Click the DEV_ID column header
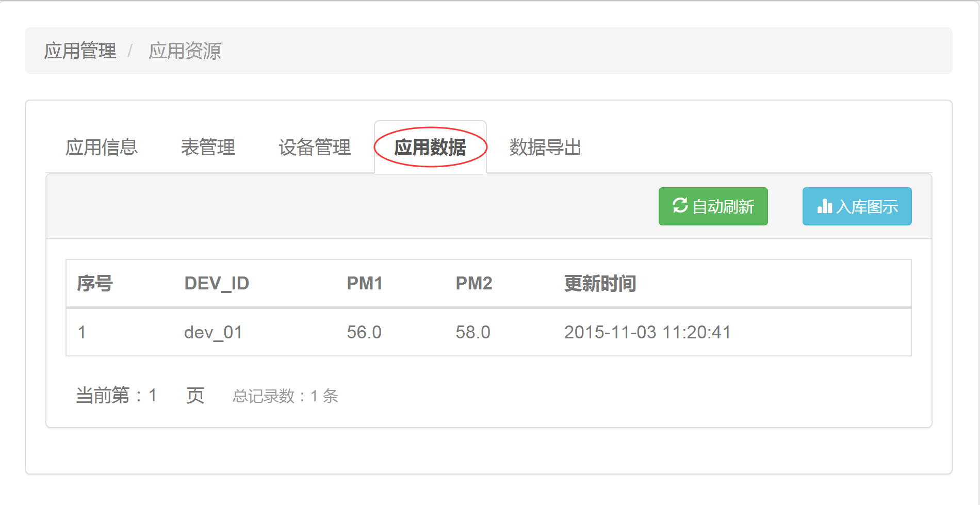The image size is (980, 505). pyautogui.click(x=217, y=283)
